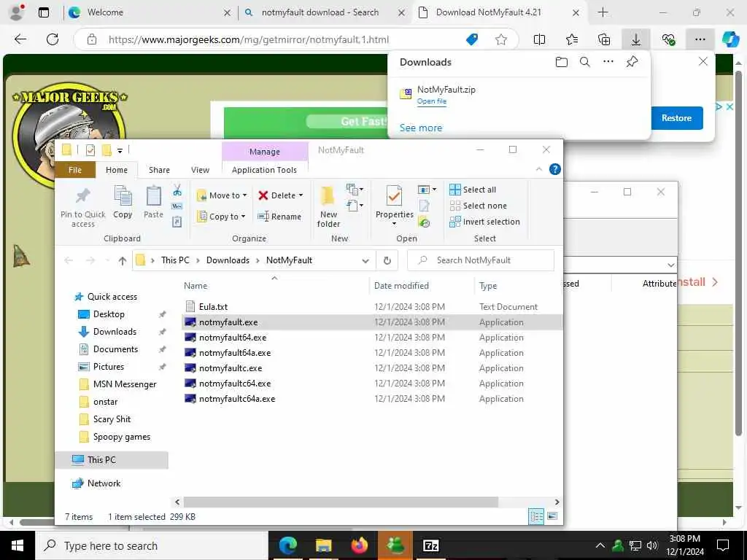The image size is (747, 560).
Task: Open Copilot icon in Edge toolbar
Action: pos(730,39)
